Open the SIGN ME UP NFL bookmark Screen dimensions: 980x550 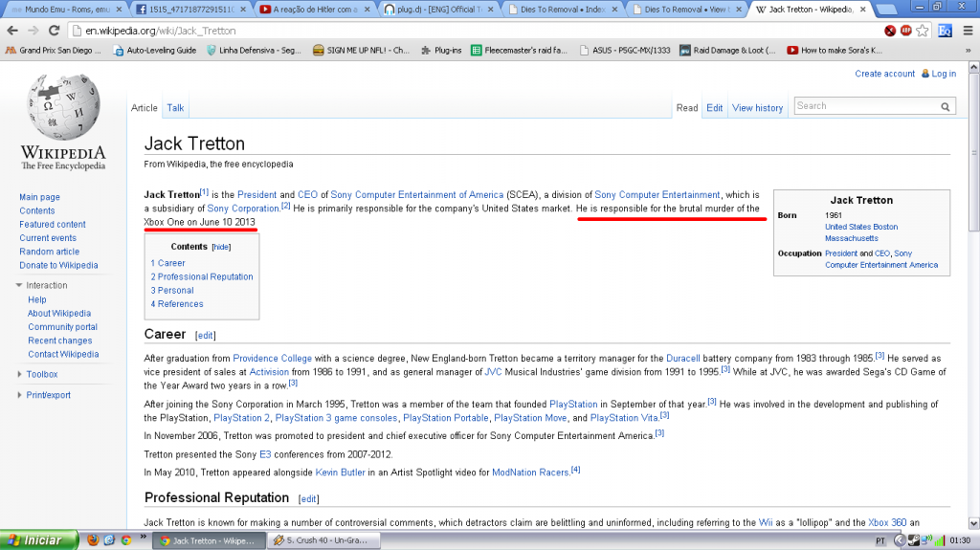coord(361,50)
